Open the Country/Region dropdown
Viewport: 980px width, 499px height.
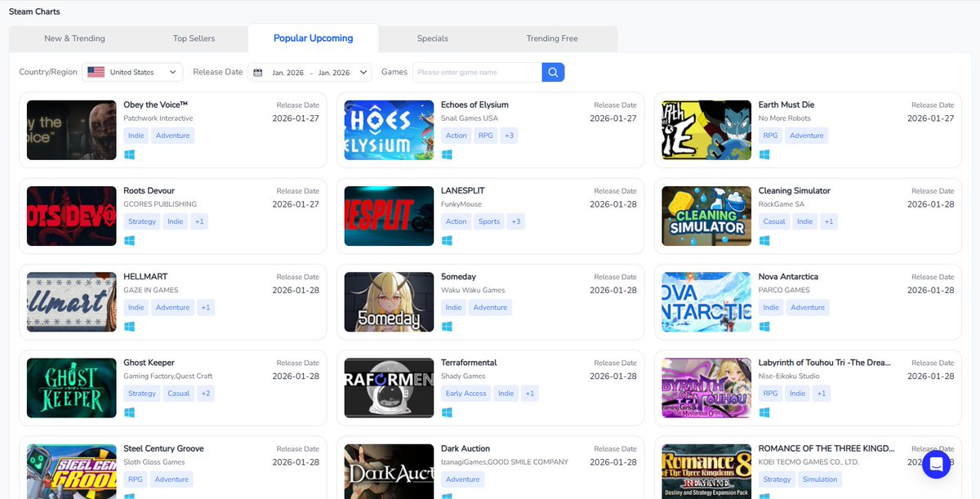coord(132,72)
